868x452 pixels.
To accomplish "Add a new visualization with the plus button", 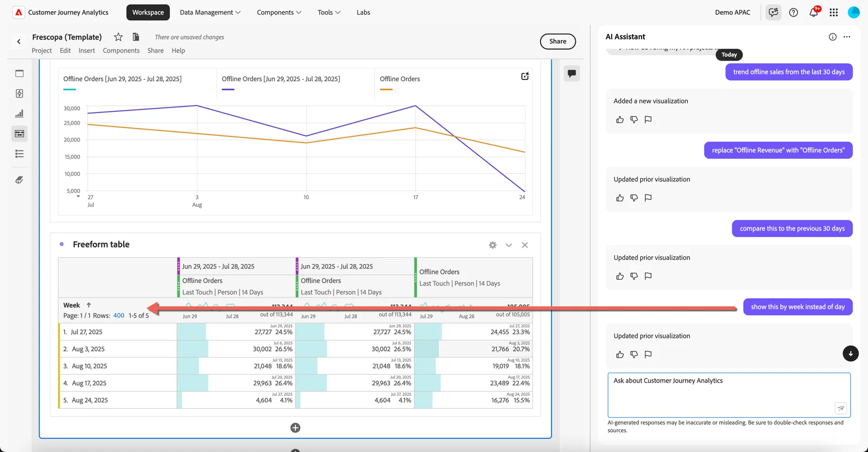I will pyautogui.click(x=295, y=427).
